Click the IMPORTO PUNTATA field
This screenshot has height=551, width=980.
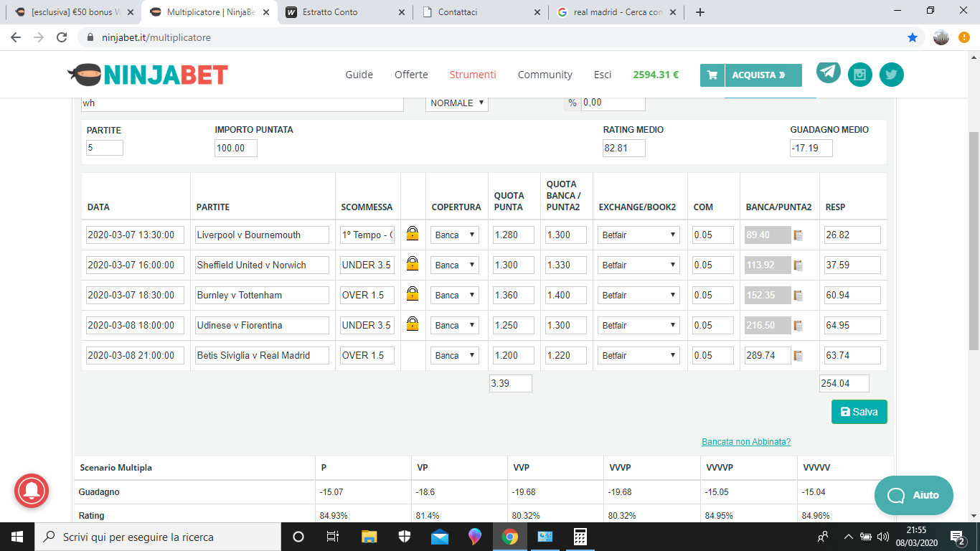tap(236, 148)
